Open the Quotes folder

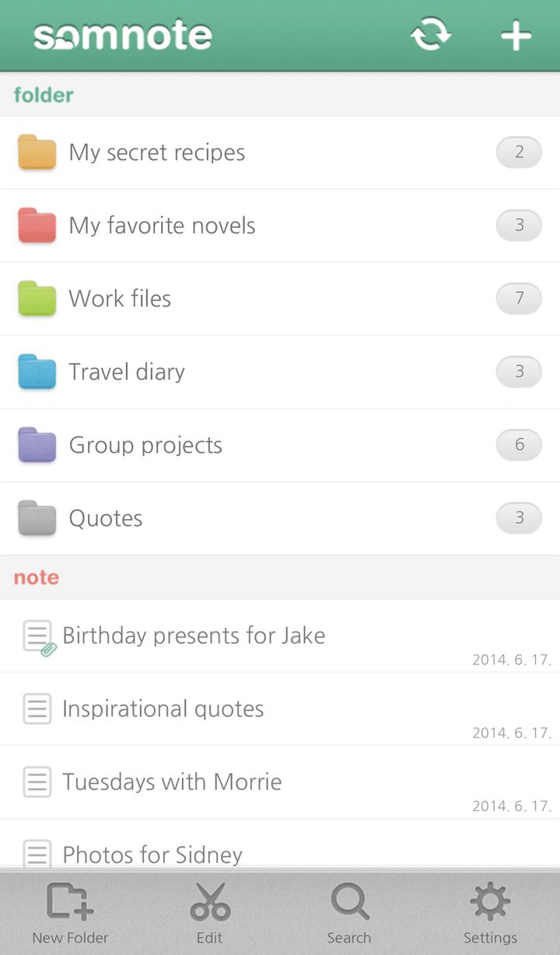[106, 518]
